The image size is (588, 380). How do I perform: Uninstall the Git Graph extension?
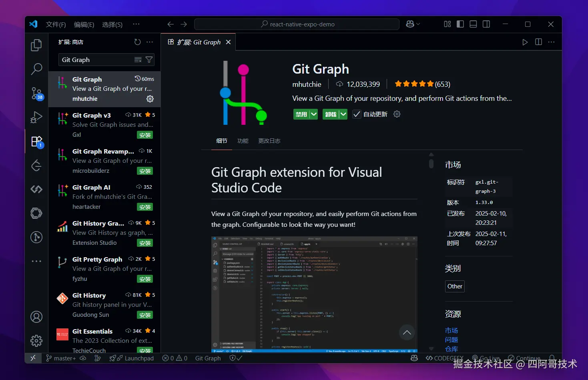click(x=331, y=114)
